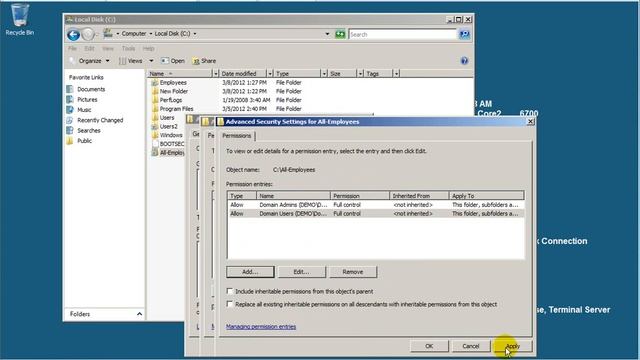Open the Help menu in Explorer
This screenshot has width=640, height=360.
click(148, 48)
